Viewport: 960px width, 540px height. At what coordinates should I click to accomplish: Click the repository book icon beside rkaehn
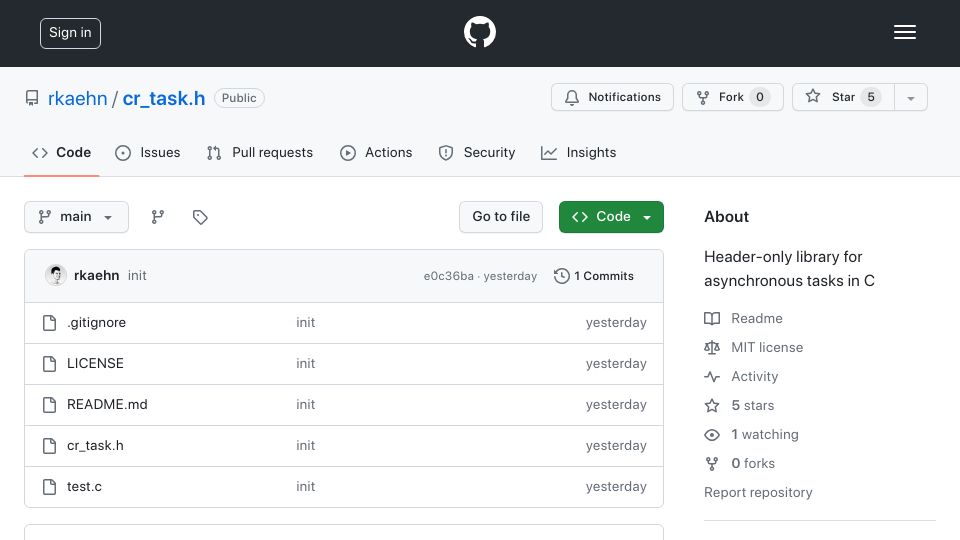pos(32,98)
